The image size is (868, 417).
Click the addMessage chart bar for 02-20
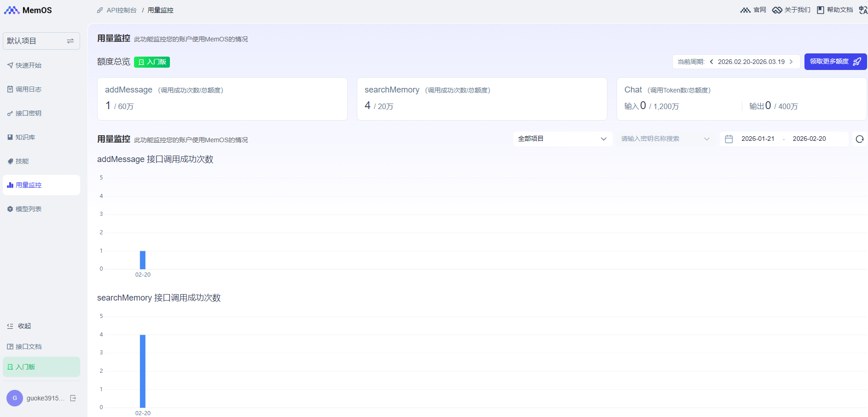pyautogui.click(x=143, y=260)
